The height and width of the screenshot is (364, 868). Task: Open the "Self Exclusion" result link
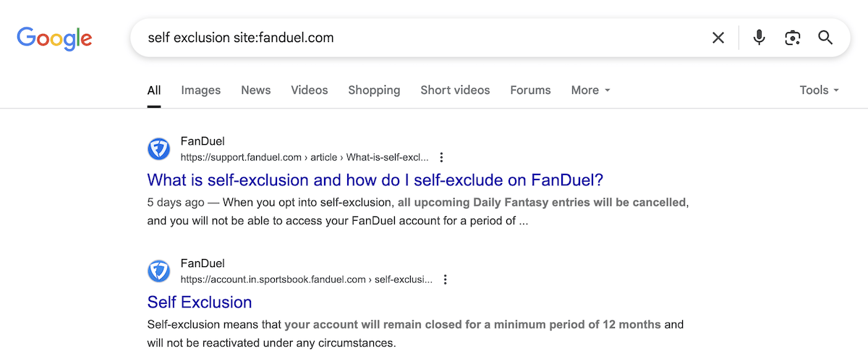coord(200,302)
